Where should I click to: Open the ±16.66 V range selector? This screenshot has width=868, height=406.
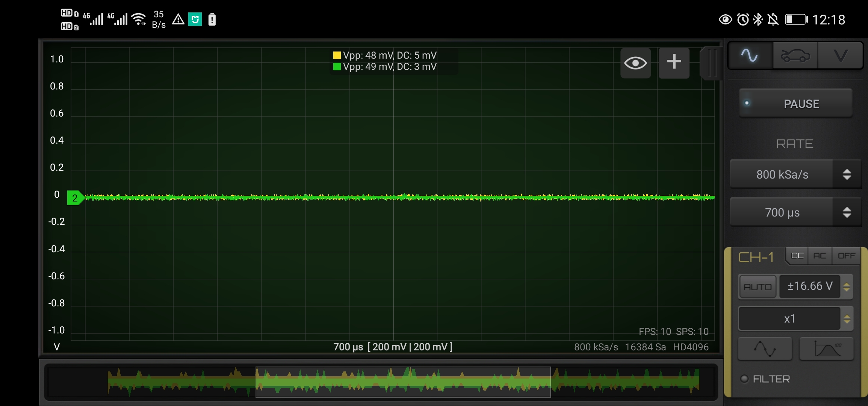tap(810, 286)
